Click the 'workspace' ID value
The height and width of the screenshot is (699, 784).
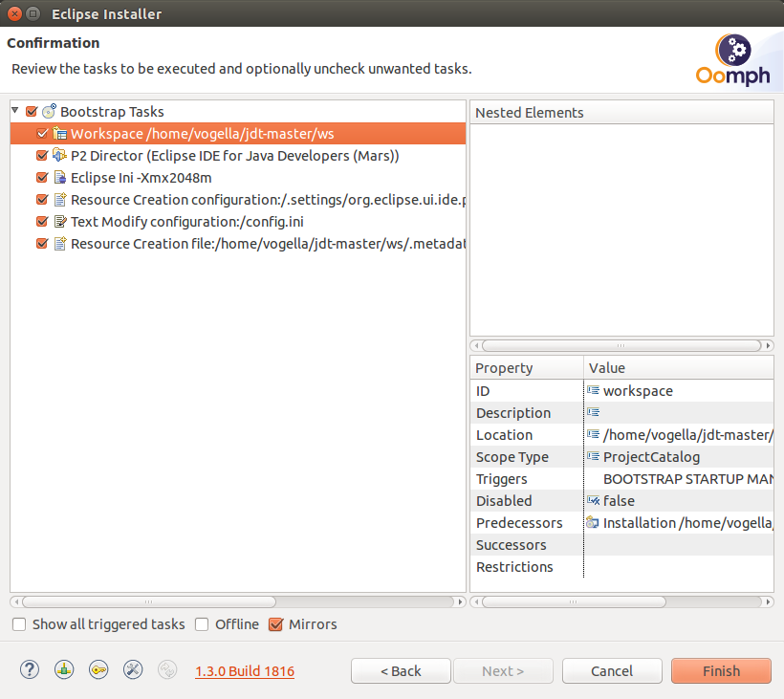tap(638, 390)
